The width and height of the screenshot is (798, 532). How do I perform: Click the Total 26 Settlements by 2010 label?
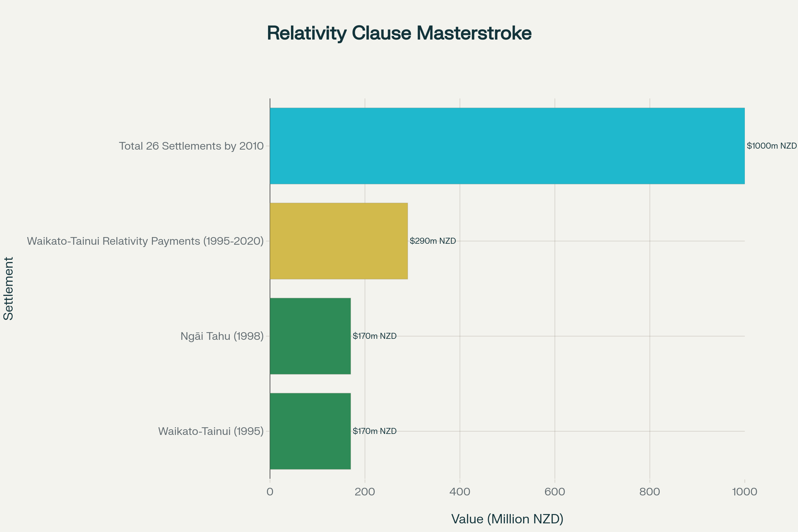pos(191,146)
